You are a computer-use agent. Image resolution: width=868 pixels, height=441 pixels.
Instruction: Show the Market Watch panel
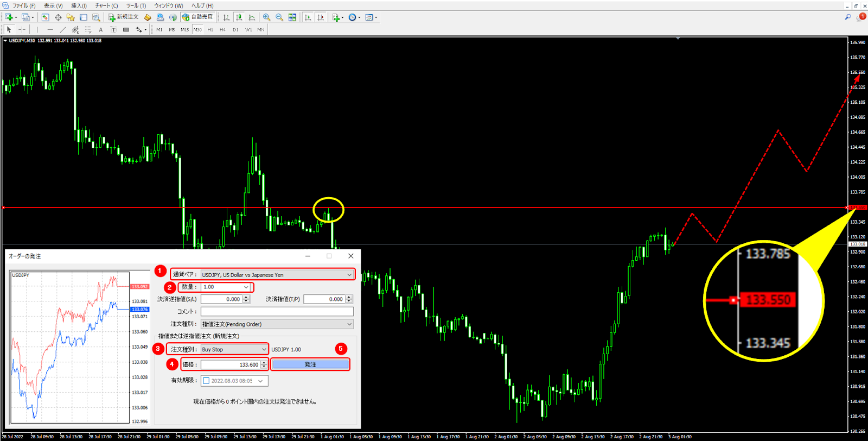[x=45, y=17]
